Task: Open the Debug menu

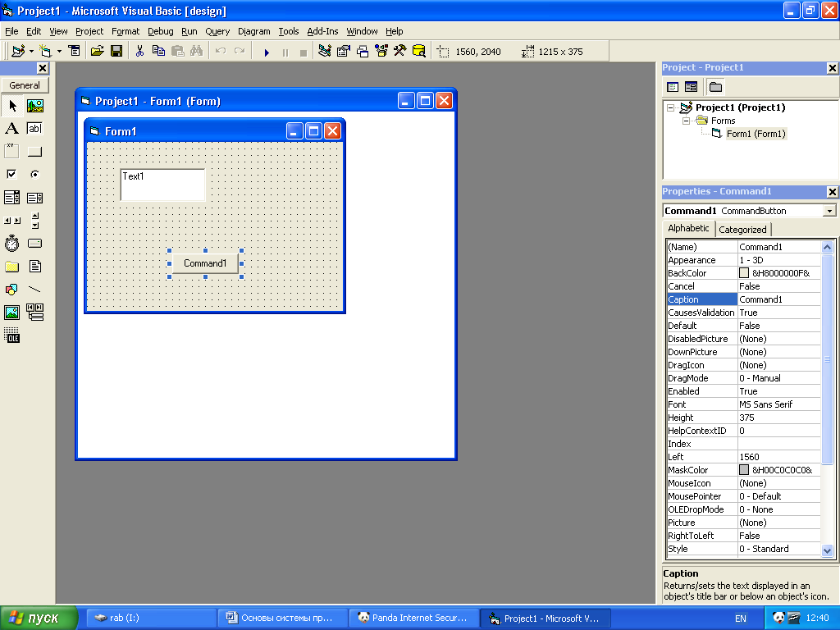Action: coord(161,31)
